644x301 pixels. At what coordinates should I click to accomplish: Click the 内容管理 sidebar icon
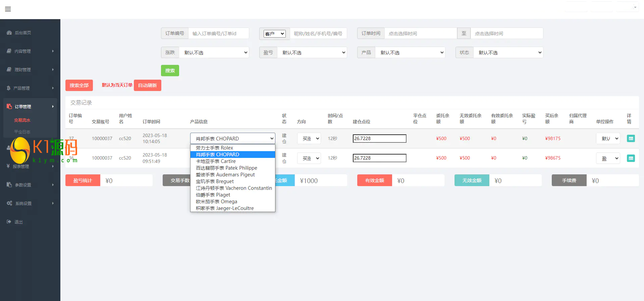pos(9,51)
